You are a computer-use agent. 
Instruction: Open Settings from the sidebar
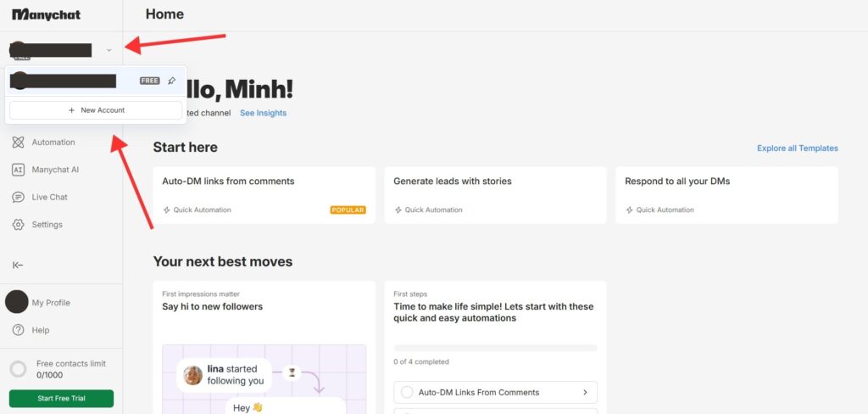(47, 225)
